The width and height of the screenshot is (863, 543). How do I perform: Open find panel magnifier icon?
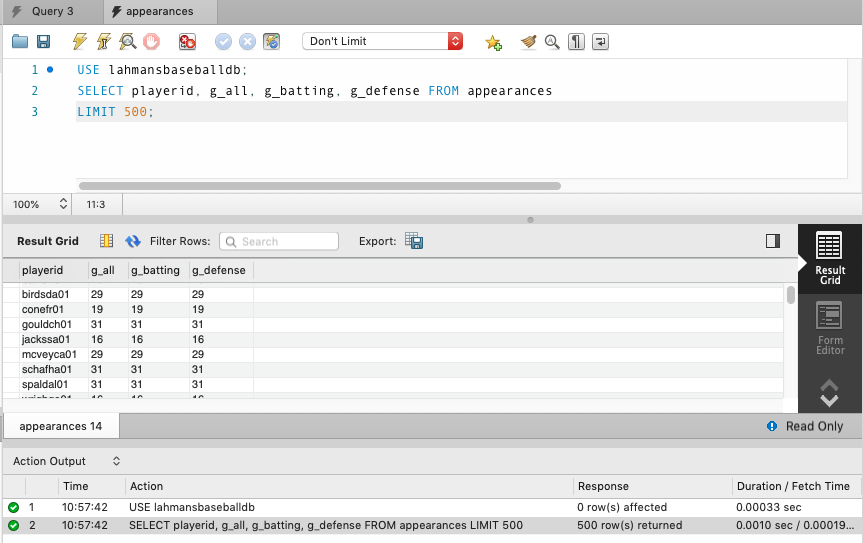click(552, 41)
